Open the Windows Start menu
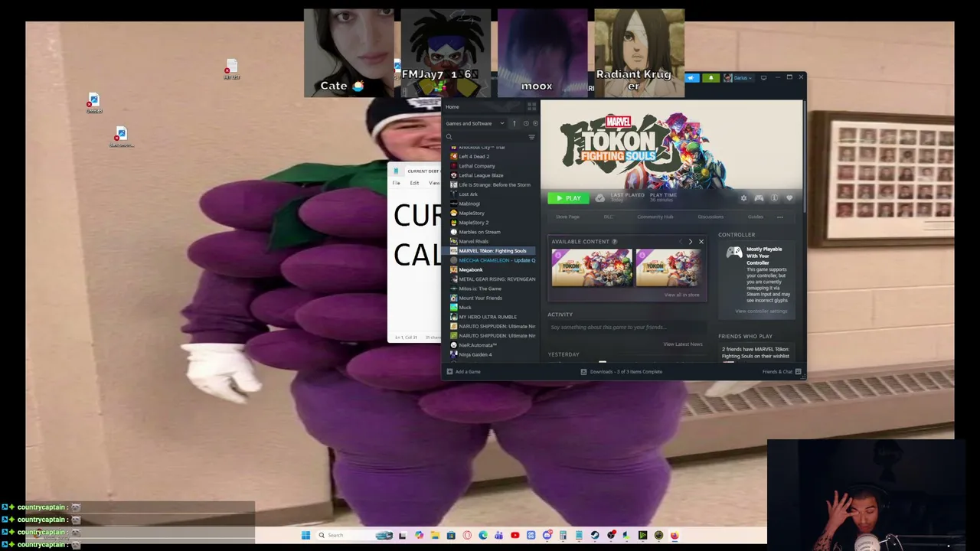980x551 pixels. pos(305,535)
